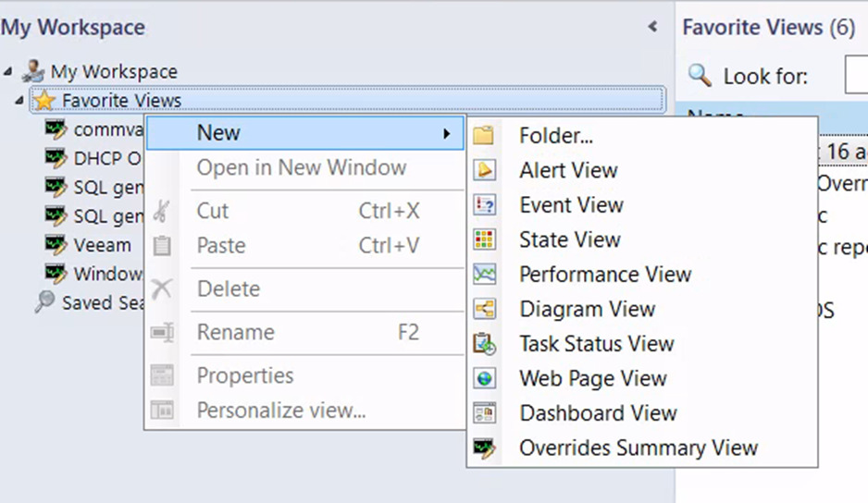Click the Diagram View icon
Image resolution: width=868 pixels, height=503 pixels.
484,309
